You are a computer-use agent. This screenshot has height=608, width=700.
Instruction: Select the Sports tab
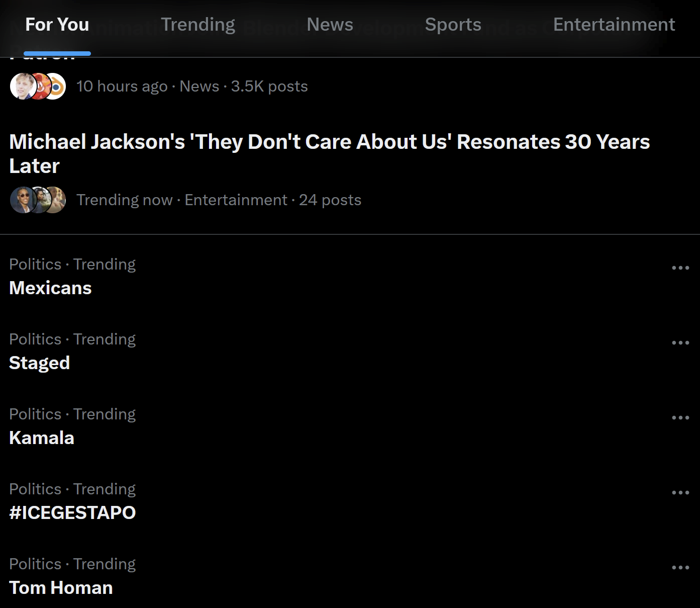coord(453,25)
